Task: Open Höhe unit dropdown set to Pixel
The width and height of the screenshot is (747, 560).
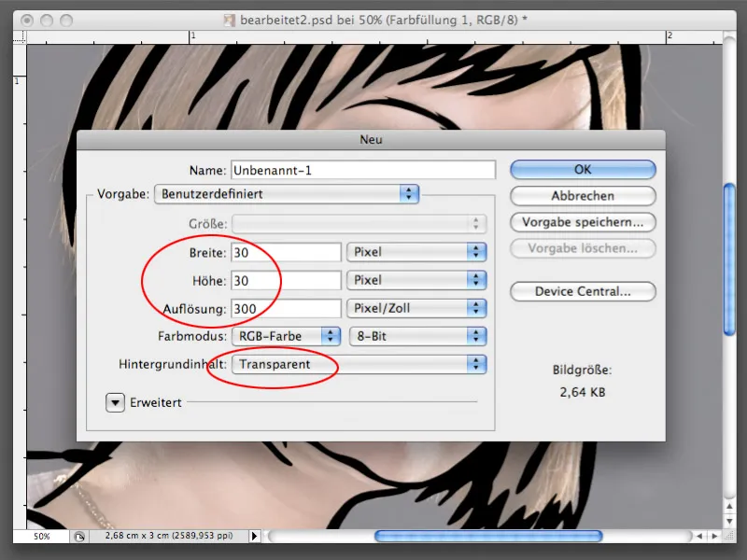Action: point(416,280)
